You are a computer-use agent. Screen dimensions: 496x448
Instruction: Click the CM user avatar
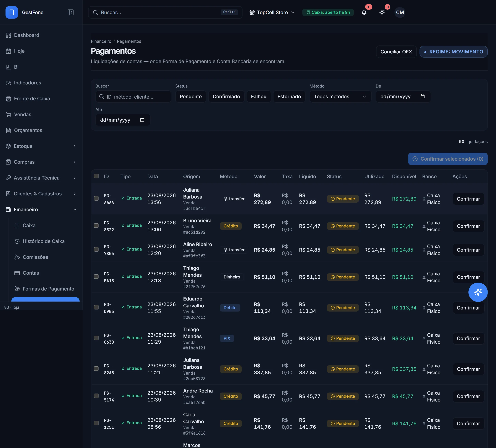point(400,12)
